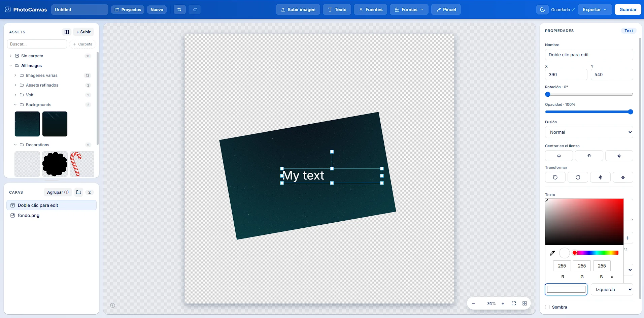Image resolution: width=644 pixels, height=318 pixels.
Task: Toggle canvas grid icon near zoom
Action: coord(524,304)
